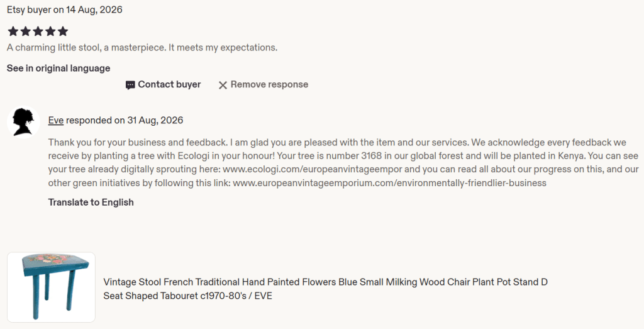
Task: Click the 'responded on 31 Aug, 2026' text
Action: pyautogui.click(x=125, y=120)
